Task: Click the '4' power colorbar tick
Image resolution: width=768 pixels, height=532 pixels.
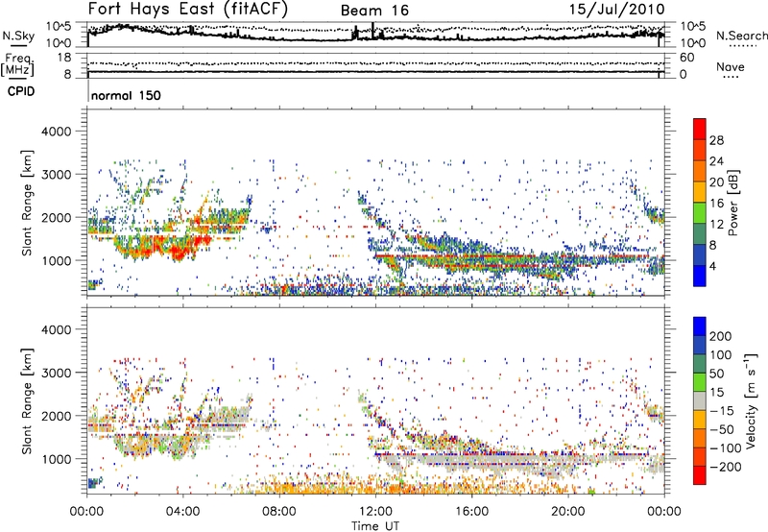Action: tap(712, 266)
